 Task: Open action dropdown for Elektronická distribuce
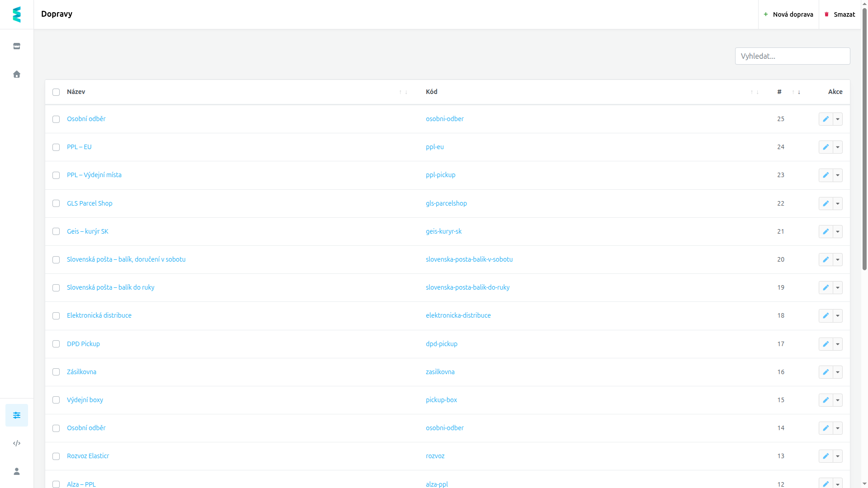tap(838, 315)
